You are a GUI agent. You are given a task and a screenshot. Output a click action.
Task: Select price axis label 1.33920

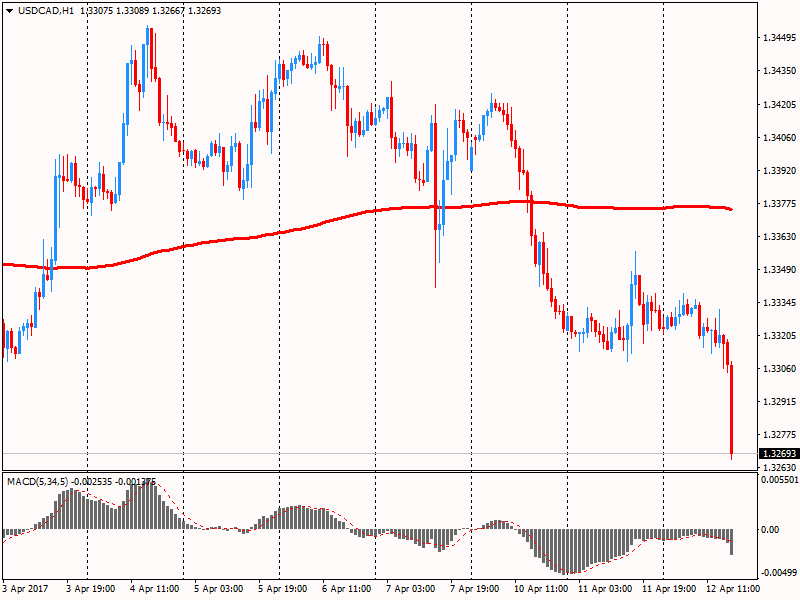(x=779, y=170)
